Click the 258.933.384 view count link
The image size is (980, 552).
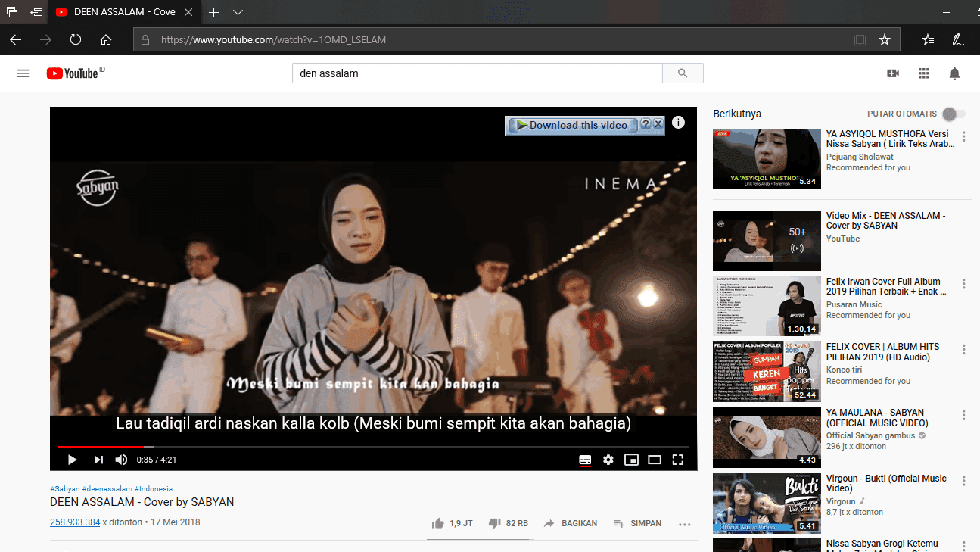[x=75, y=522]
